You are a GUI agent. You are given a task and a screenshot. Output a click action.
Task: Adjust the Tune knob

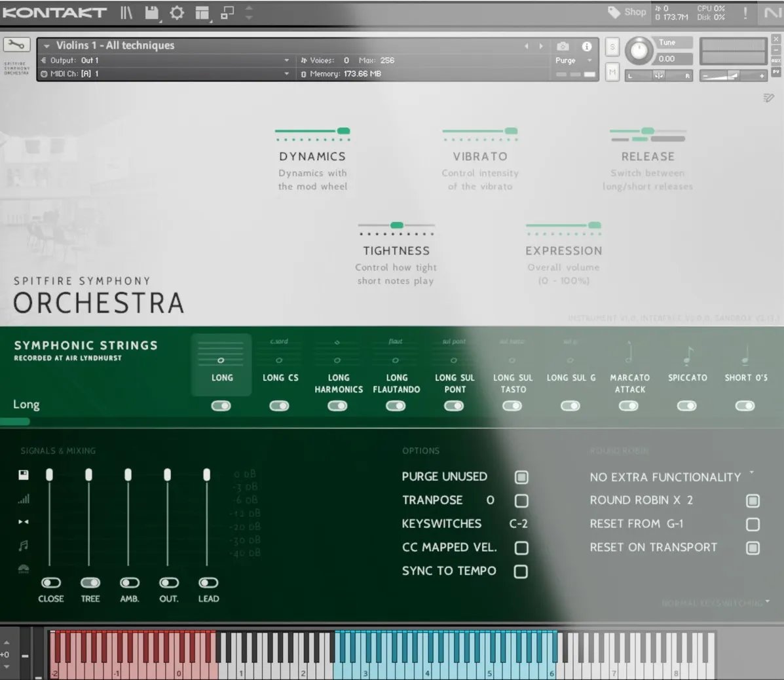(x=639, y=50)
